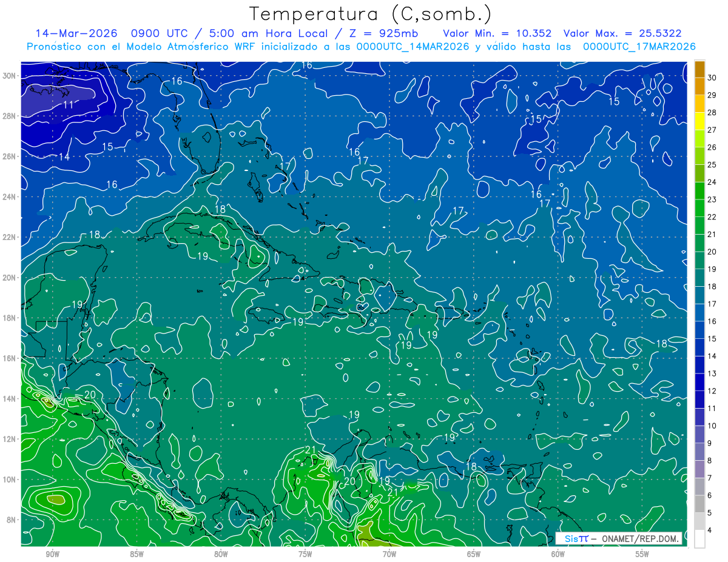Click the 65W longitude axis label

tap(474, 554)
